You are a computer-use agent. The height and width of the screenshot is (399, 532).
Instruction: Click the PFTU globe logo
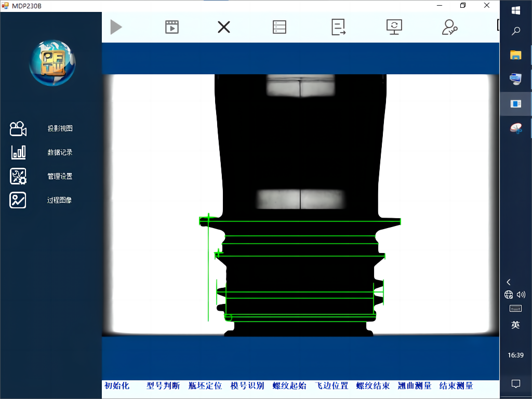click(x=52, y=63)
